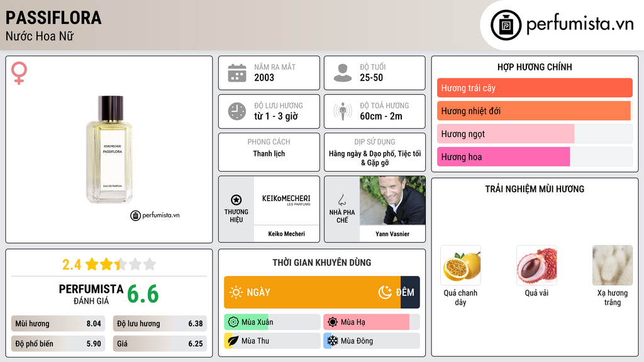The width and height of the screenshot is (644, 362).
Task: Click the spring flower icon
Action: pyautogui.click(x=233, y=322)
